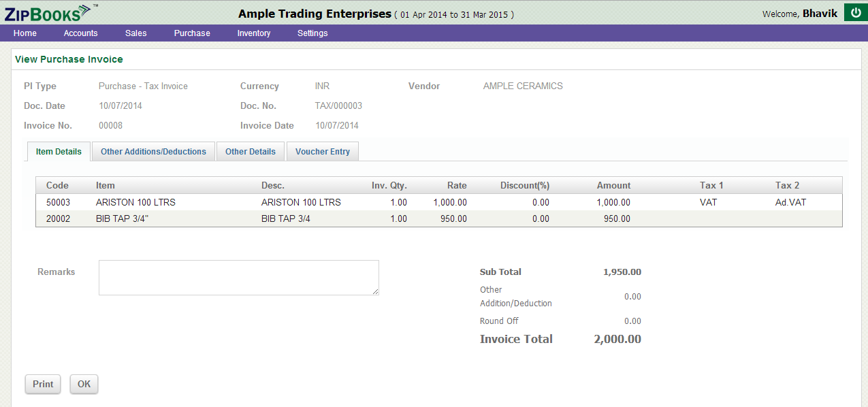The height and width of the screenshot is (407, 868).
Task: Click the vendor name AMPLE CERAMICS
Action: click(x=523, y=86)
